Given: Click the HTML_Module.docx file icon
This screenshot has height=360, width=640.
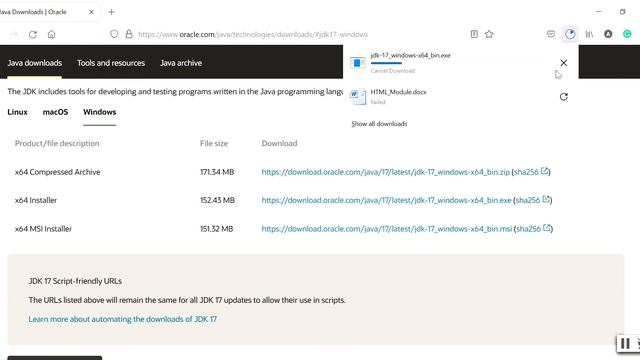Looking at the screenshot, I should (x=358, y=97).
